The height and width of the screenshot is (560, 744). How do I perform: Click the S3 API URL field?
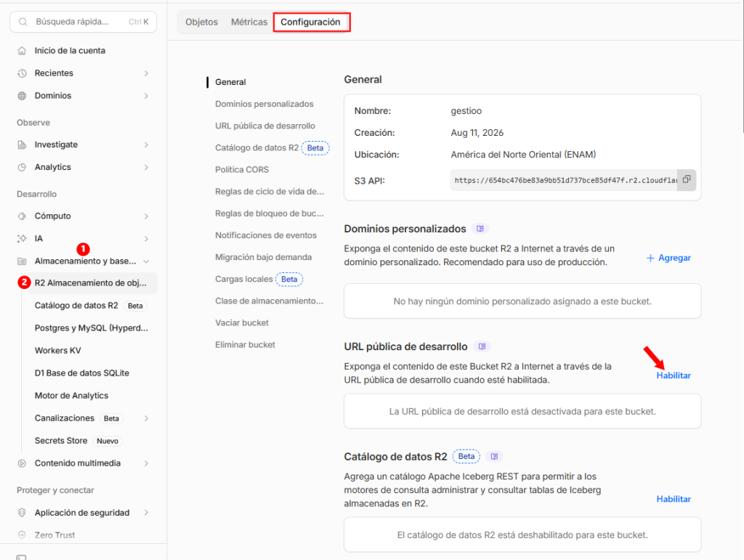564,180
